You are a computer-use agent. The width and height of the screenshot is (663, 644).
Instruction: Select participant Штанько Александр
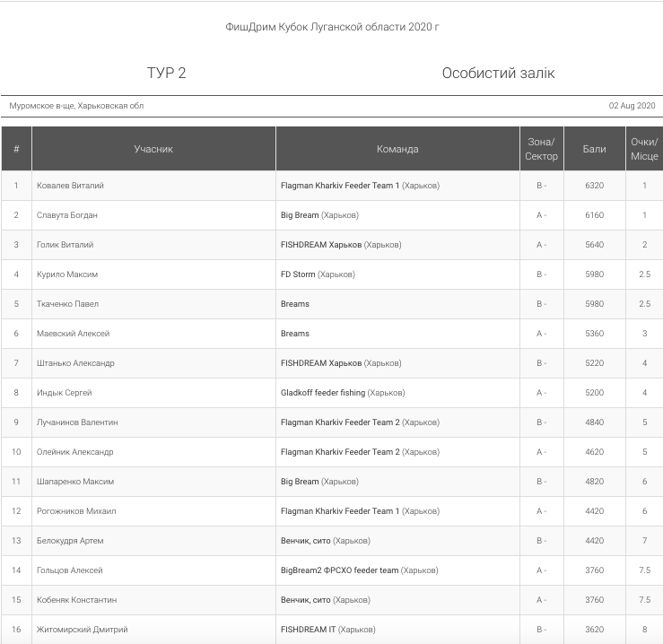pos(75,363)
